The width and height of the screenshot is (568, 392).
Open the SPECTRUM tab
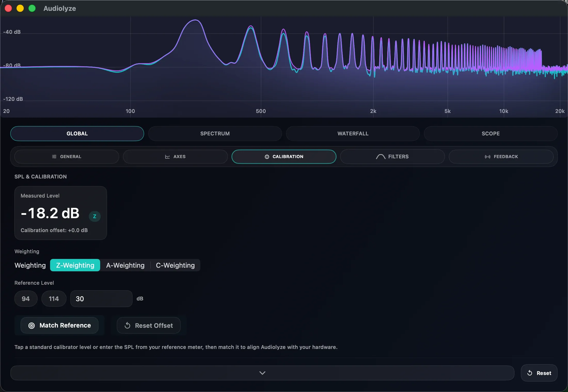(215, 134)
